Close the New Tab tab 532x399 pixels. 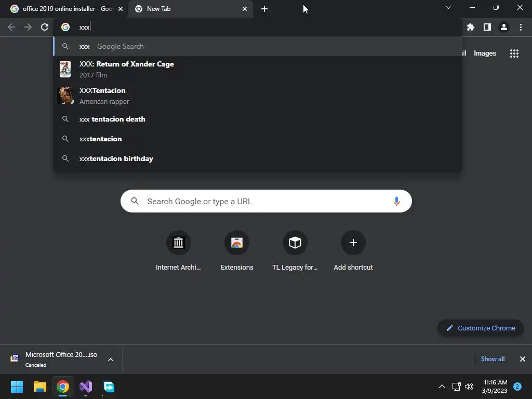pos(245,9)
